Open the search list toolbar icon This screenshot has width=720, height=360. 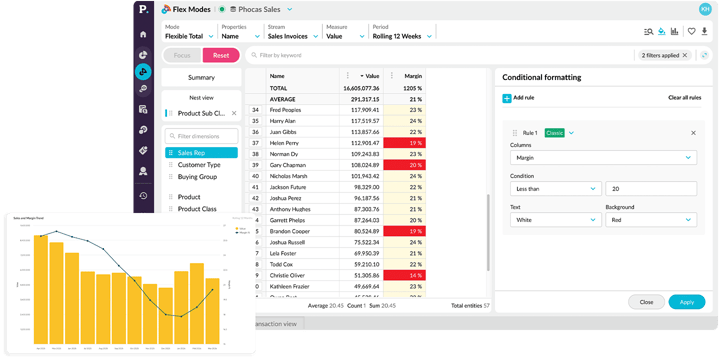[649, 31]
